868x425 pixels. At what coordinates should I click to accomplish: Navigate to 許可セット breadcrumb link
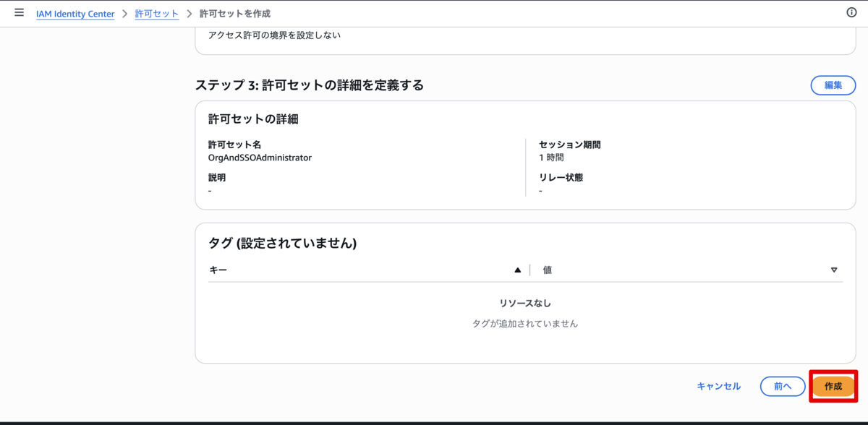coord(157,14)
